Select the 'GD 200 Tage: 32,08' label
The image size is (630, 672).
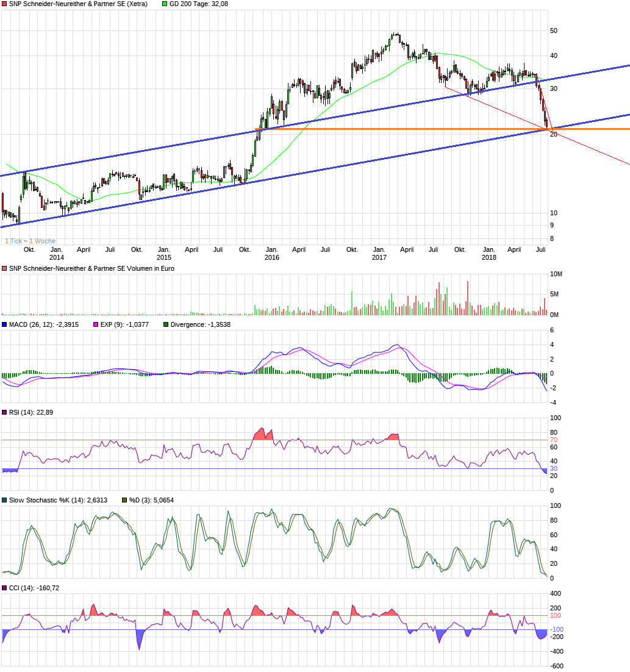tap(198, 4)
